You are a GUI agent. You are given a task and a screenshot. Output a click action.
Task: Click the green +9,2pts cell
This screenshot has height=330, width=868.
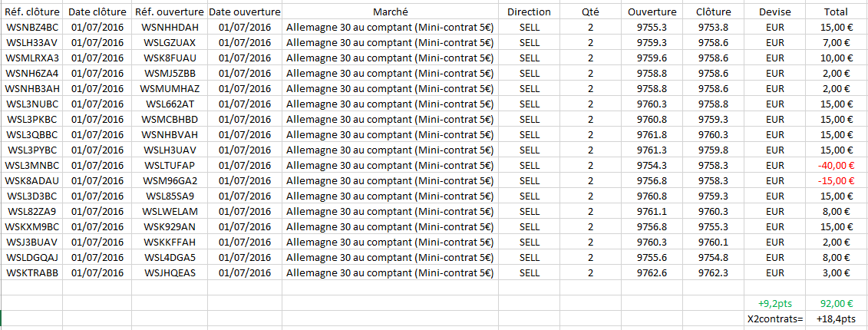click(774, 303)
